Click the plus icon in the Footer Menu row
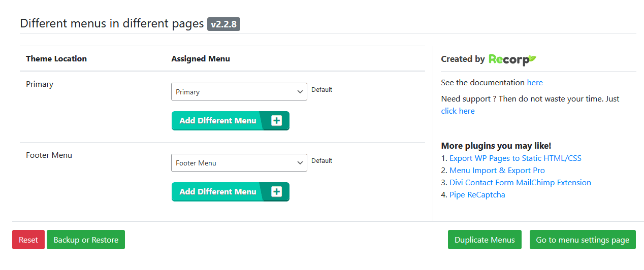This screenshot has width=644, height=270. pos(276,192)
